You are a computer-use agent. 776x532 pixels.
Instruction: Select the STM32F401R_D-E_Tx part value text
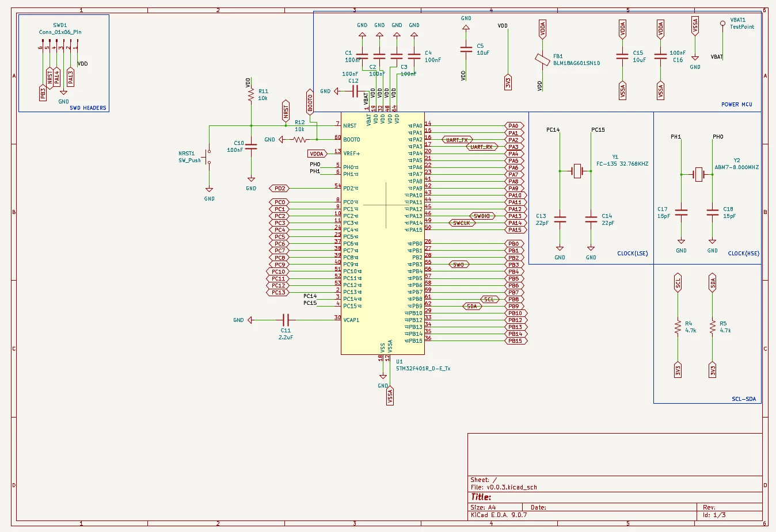[x=423, y=369]
